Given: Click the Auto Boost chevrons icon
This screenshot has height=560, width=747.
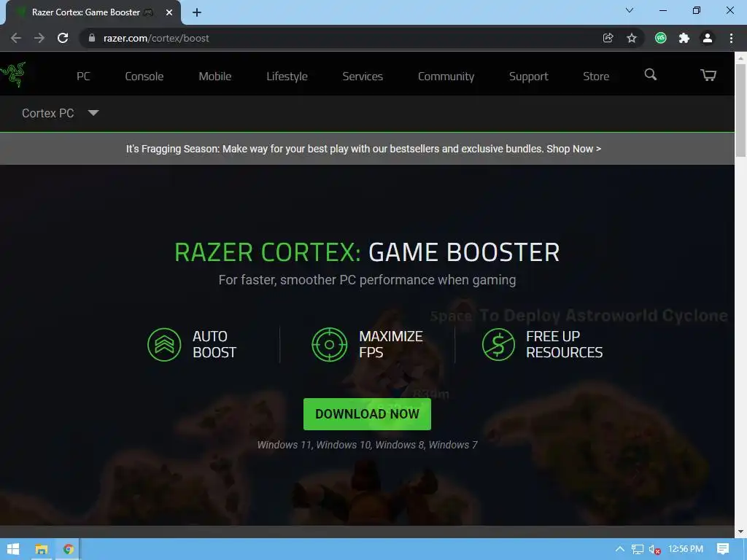Looking at the screenshot, I should [x=164, y=344].
